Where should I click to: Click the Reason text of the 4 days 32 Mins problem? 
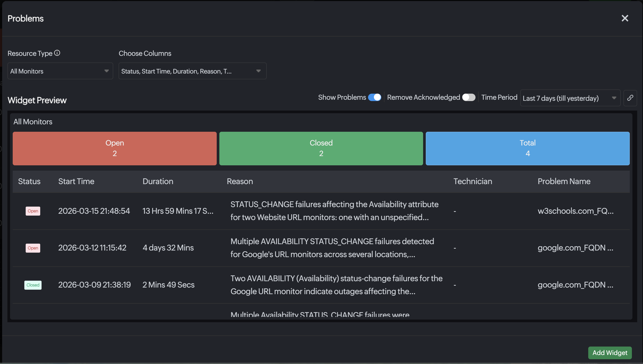click(332, 248)
